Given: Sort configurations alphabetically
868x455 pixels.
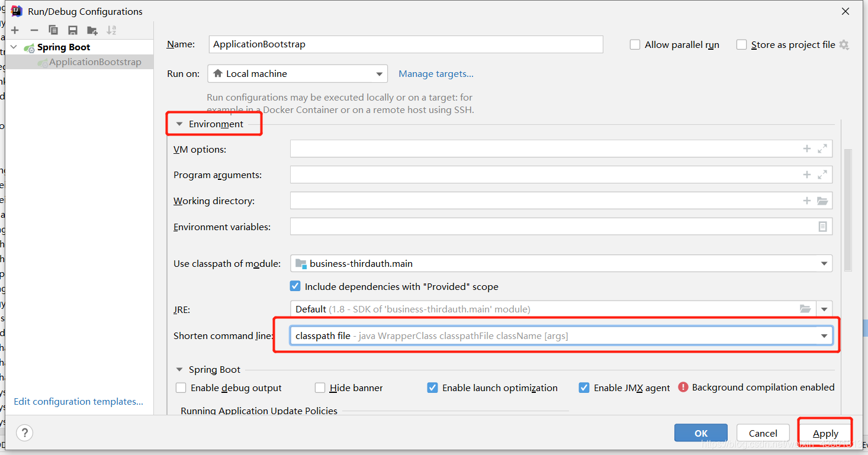Looking at the screenshot, I should [x=111, y=30].
